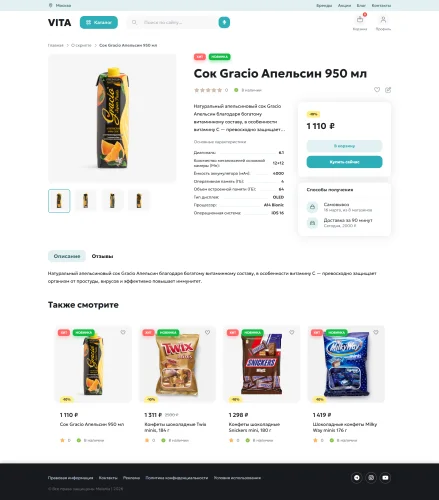
Task: Open the Каталог catalog button
Action: coord(99,22)
